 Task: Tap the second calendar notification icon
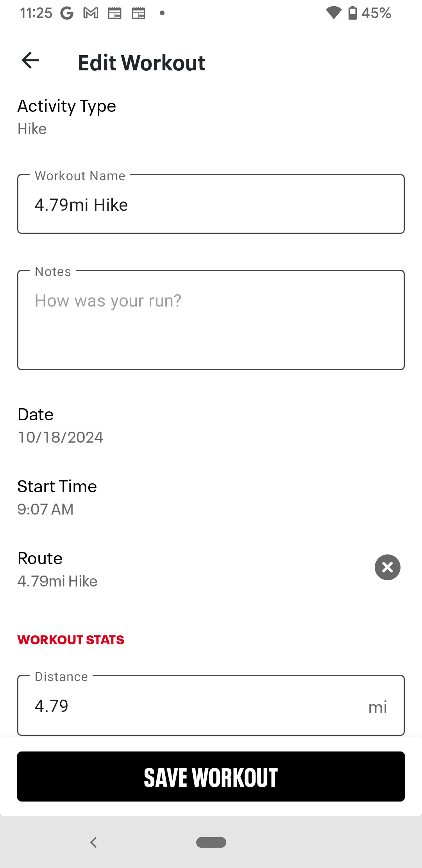[x=138, y=13]
